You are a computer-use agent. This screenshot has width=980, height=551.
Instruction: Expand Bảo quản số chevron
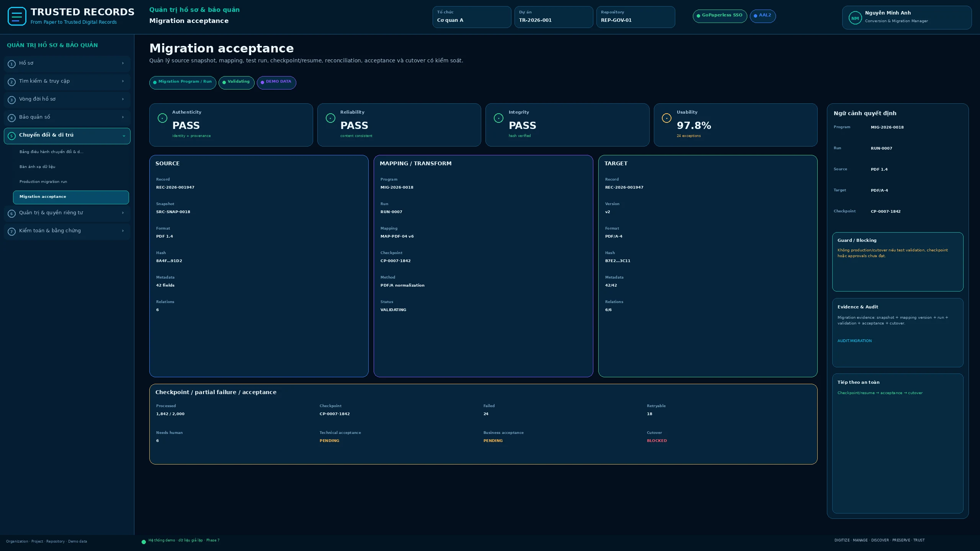coord(123,117)
